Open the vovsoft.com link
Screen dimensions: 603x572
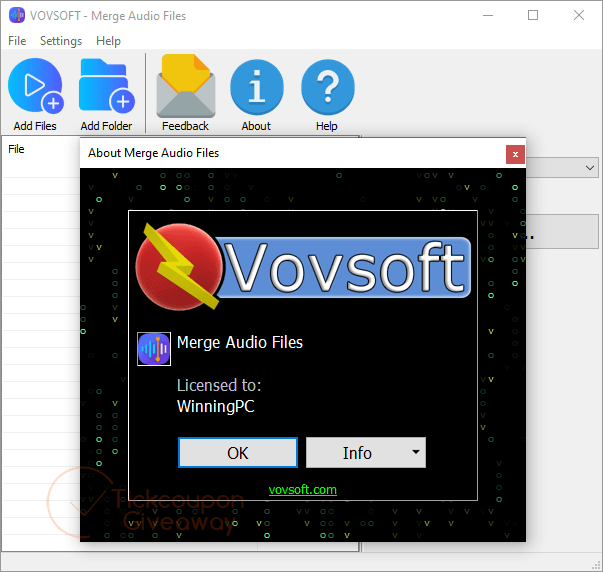pos(303,490)
